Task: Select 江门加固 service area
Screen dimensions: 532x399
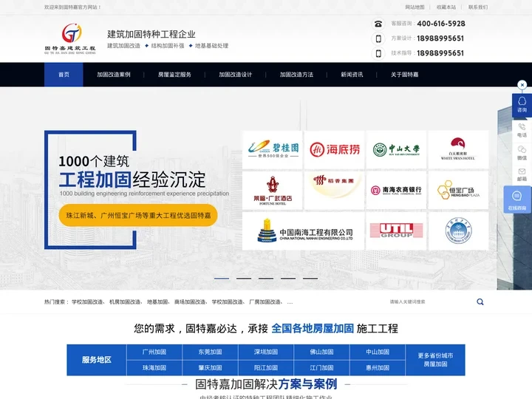Action: [x=321, y=368]
